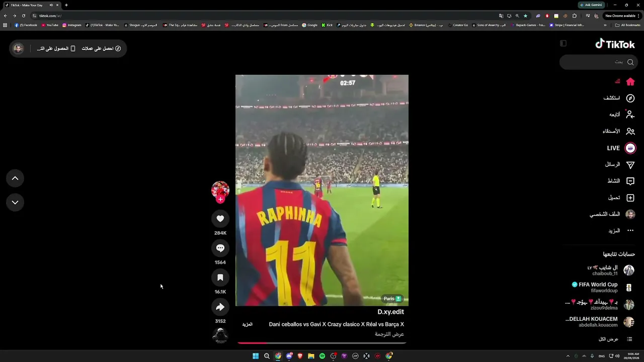This screenshot has width=644, height=362.
Task: Switch the ENG input language indicator
Action: (601, 356)
